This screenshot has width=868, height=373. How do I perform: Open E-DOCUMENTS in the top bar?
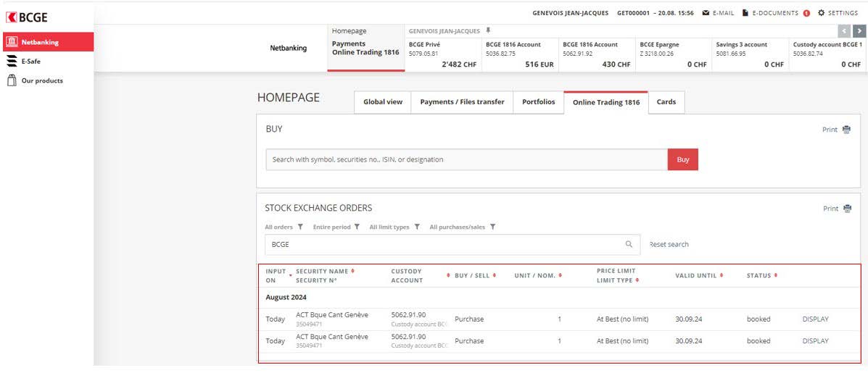[x=770, y=13]
